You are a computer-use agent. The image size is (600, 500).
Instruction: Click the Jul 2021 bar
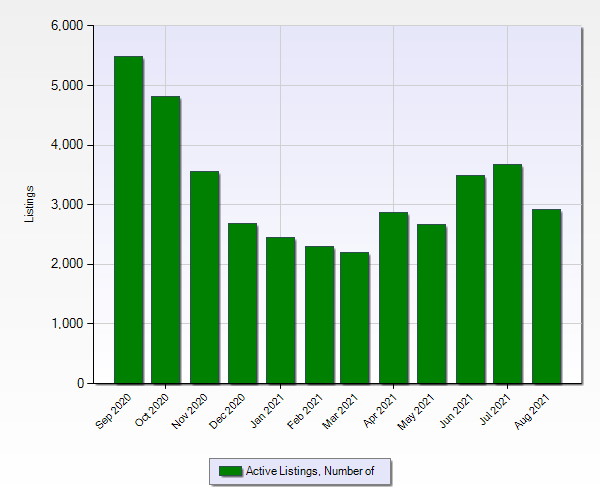[x=507, y=274]
